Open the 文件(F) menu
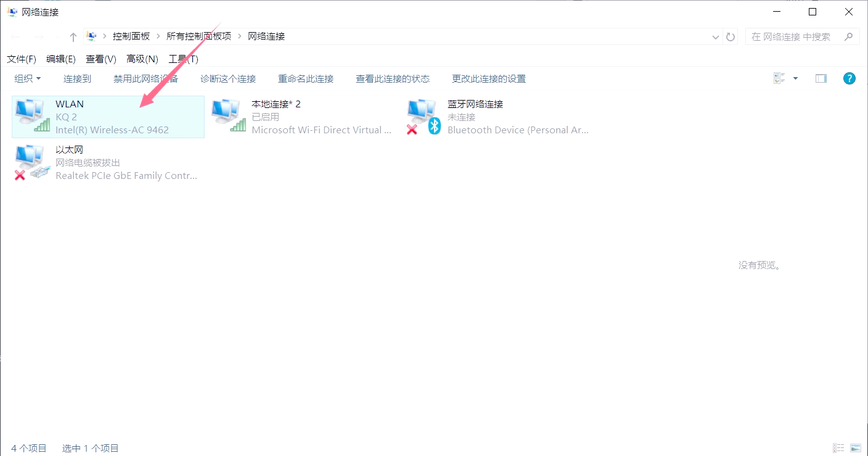The width and height of the screenshot is (868, 456). 22,59
